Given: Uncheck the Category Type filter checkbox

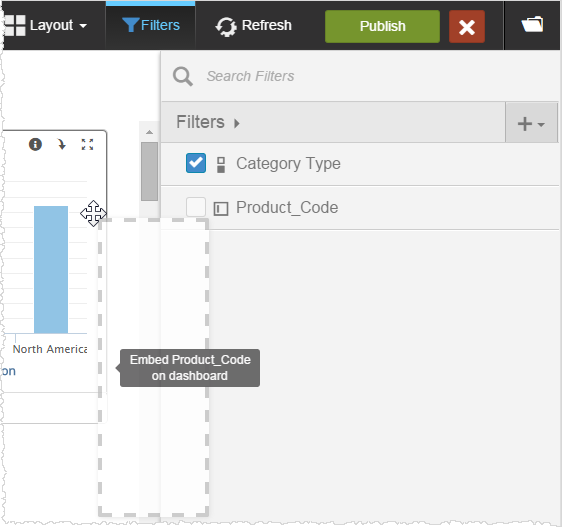Looking at the screenshot, I should click(x=196, y=163).
